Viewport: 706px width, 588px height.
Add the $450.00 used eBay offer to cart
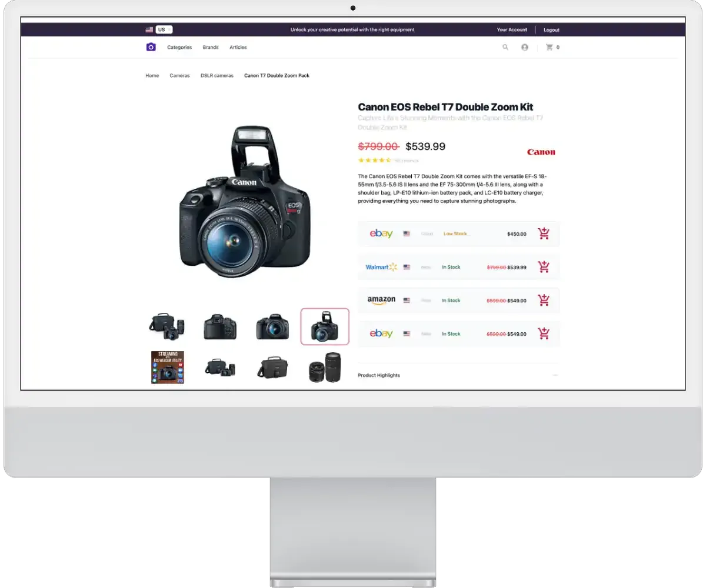[544, 233]
